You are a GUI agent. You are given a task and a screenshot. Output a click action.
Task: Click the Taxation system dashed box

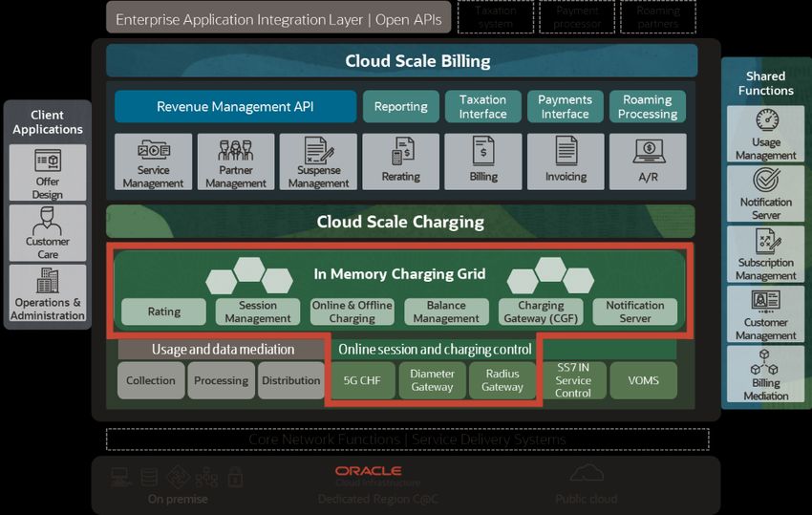(496, 17)
